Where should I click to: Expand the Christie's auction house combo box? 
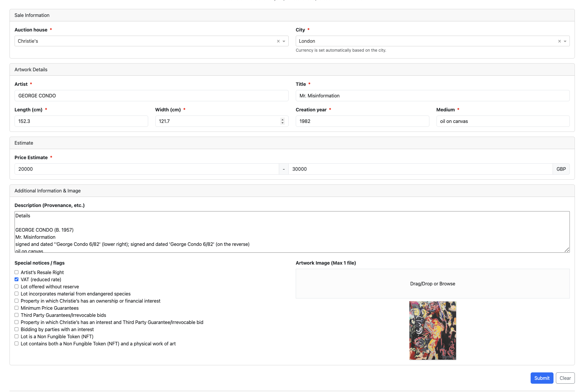click(x=148, y=41)
